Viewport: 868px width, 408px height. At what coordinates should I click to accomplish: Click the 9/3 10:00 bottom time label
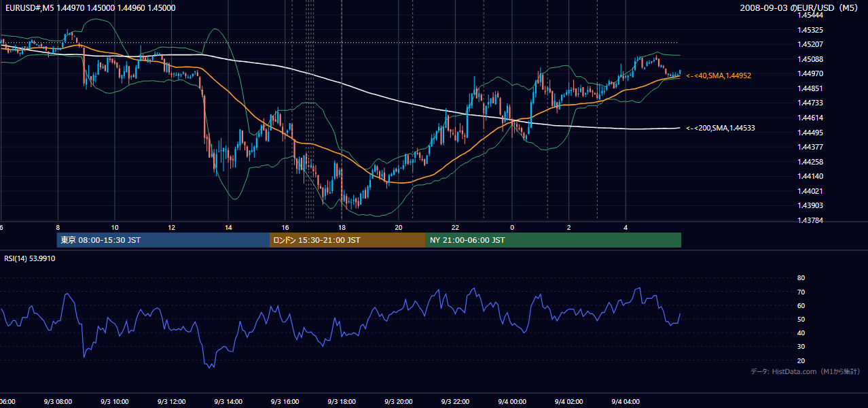pos(115,402)
